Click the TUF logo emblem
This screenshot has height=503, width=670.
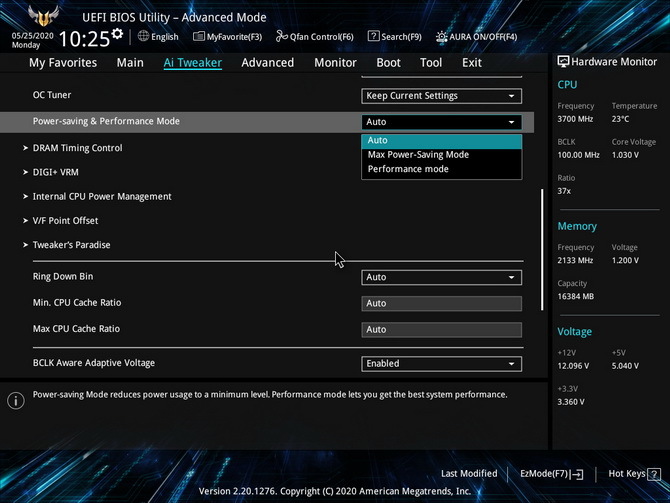tap(43, 16)
